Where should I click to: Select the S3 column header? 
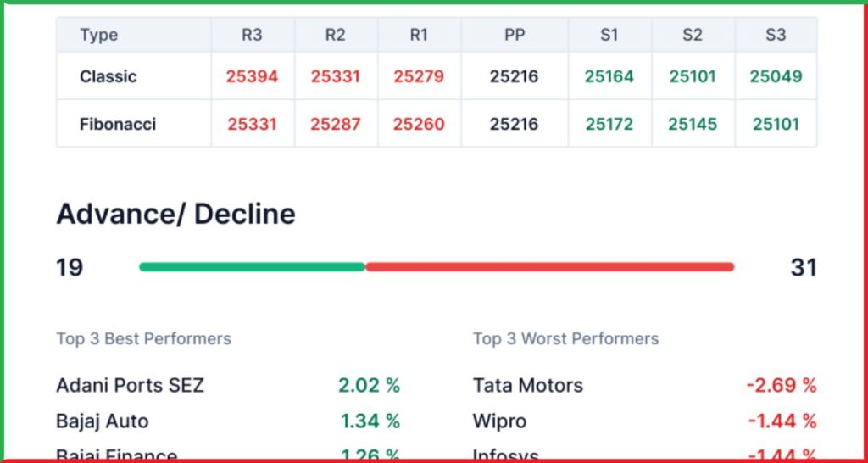click(776, 34)
